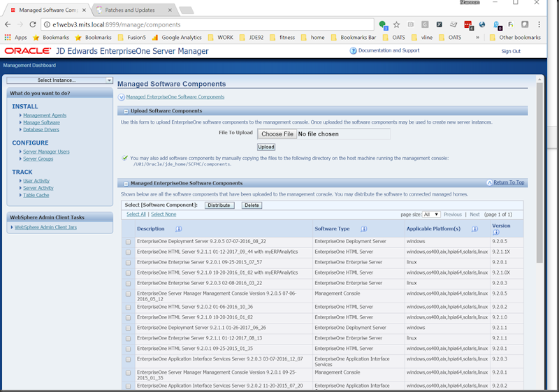Click the info icon next to Description header
Viewport: 559px width, 392px height.
pyautogui.click(x=179, y=228)
